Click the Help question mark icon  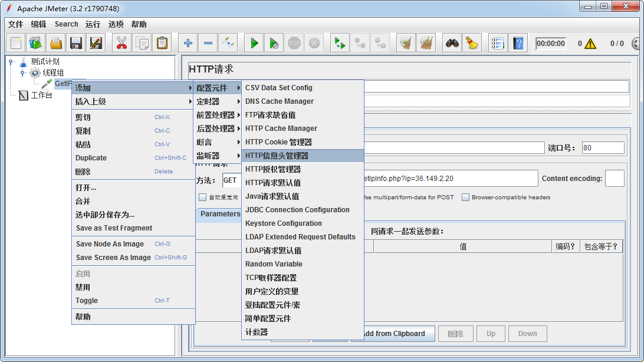tap(518, 43)
